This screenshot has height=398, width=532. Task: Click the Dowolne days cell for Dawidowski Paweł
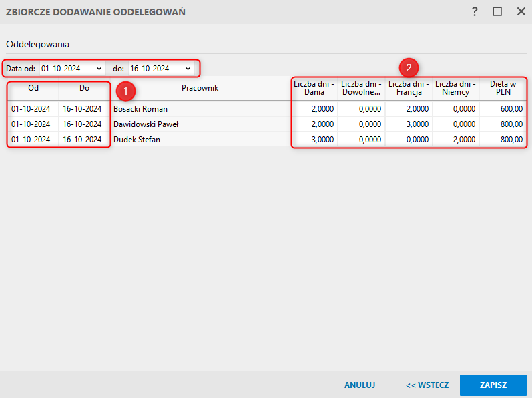(361, 124)
